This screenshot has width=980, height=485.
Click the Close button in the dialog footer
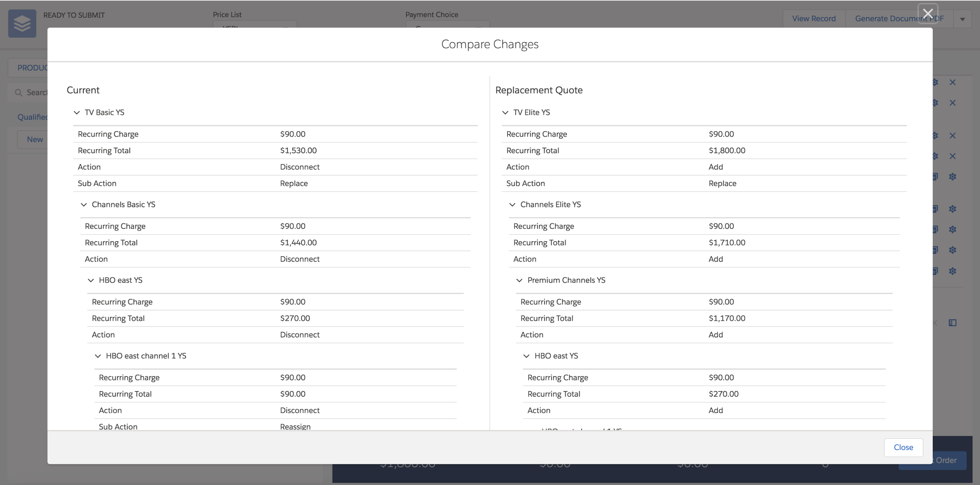pos(903,447)
